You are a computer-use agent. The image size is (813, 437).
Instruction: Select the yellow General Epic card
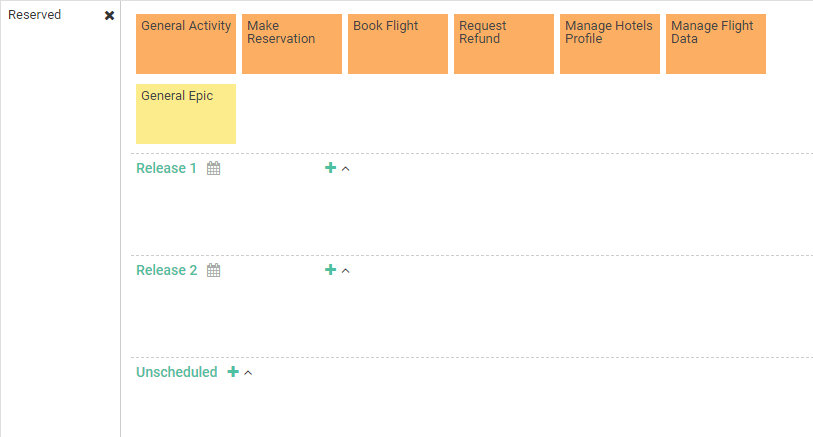pos(186,114)
